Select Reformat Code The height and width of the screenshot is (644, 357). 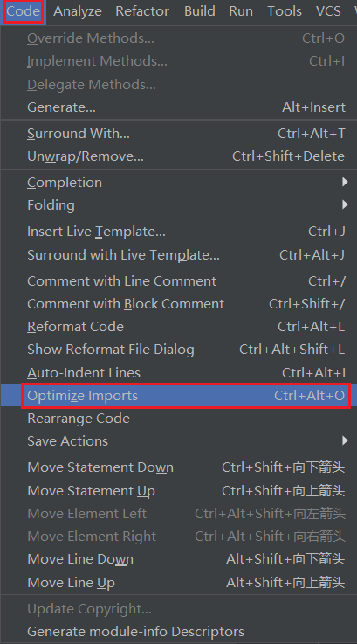pos(178,327)
